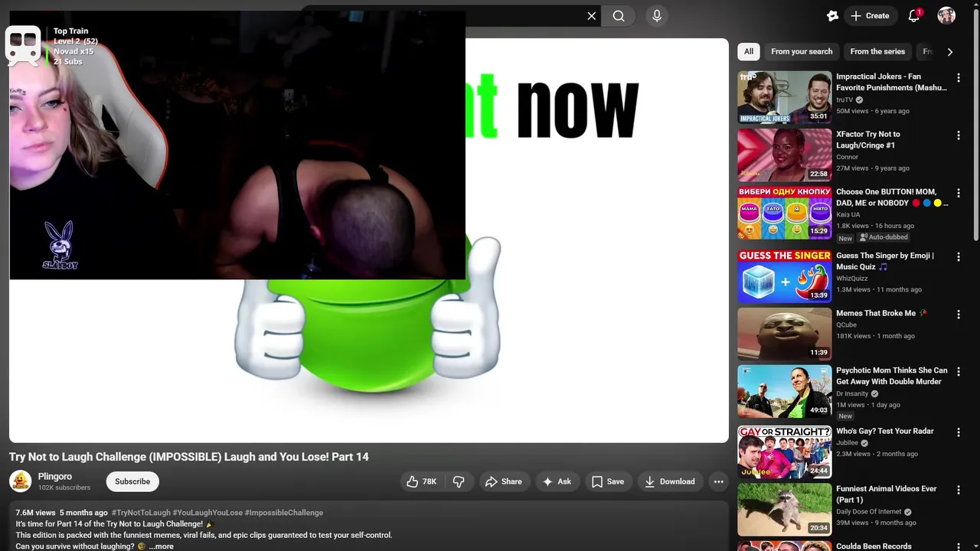
Task: Open the options menu for Choose One BUTTON
Action: coord(958,193)
